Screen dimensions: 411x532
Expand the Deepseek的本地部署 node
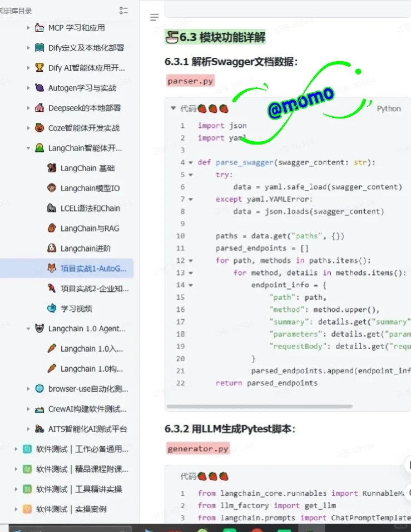coord(28,108)
